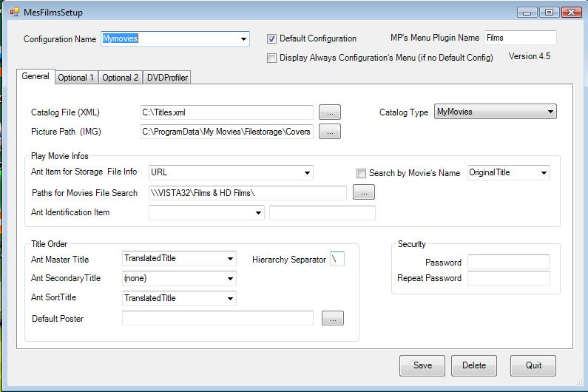The height and width of the screenshot is (392, 588).
Task: Click the MesFilmsSetup title bar icon
Action: 15,12
